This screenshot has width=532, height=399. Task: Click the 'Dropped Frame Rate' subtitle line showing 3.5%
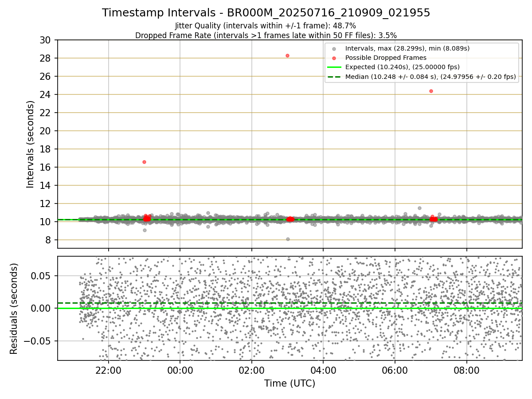266,35
